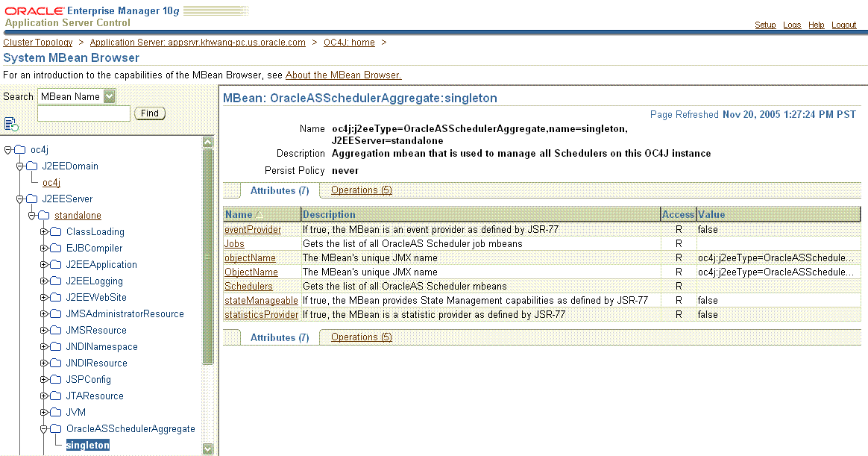The image size is (868, 456).
Task: Click the tree scrollbar up arrow
Action: tap(208, 142)
